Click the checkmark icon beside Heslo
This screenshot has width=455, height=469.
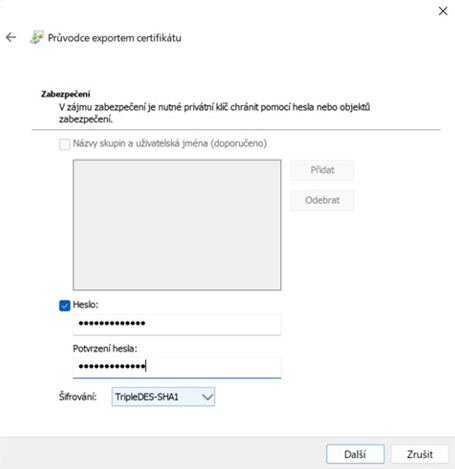[65, 305]
